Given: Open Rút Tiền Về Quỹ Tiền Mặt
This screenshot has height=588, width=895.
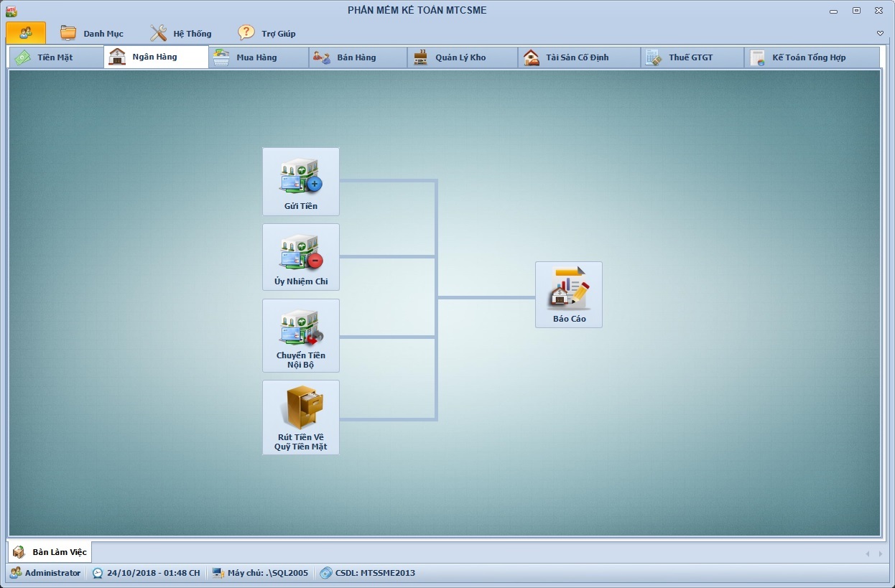Looking at the screenshot, I should click(300, 416).
